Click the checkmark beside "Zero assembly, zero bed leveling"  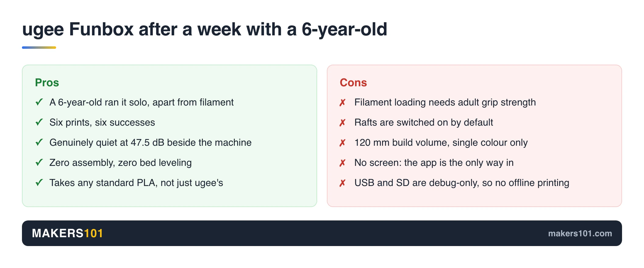click(x=39, y=163)
